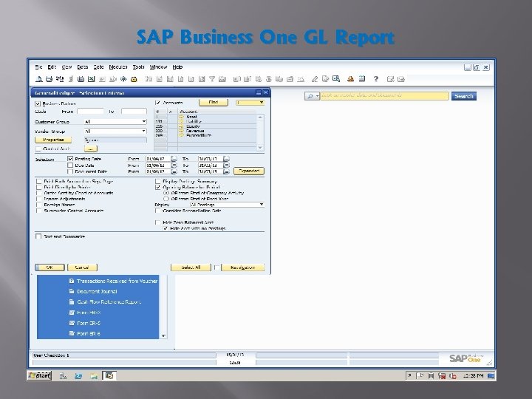Open Print Preview from the toolbar
The image size is (532, 399).
(x=39, y=79)
